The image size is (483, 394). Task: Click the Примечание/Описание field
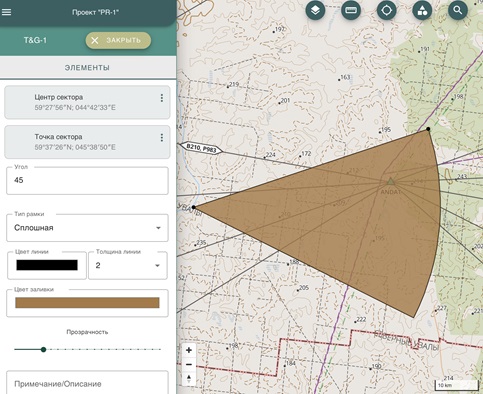tap(87, 383)
